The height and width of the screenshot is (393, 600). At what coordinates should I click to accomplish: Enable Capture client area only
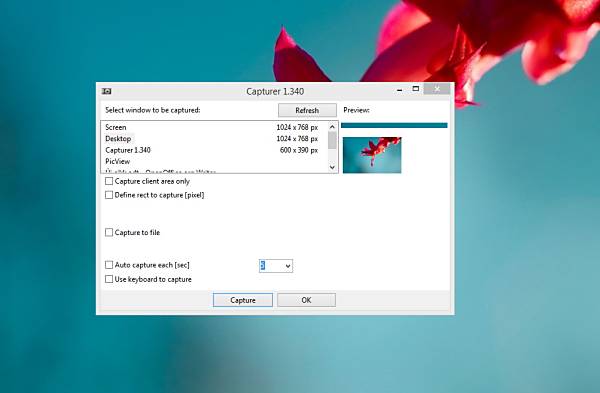[x=109, y=181]
